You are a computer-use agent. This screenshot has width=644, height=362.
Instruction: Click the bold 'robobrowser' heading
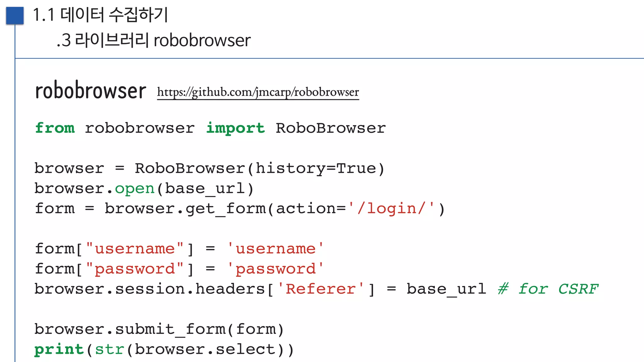[91, 91]
